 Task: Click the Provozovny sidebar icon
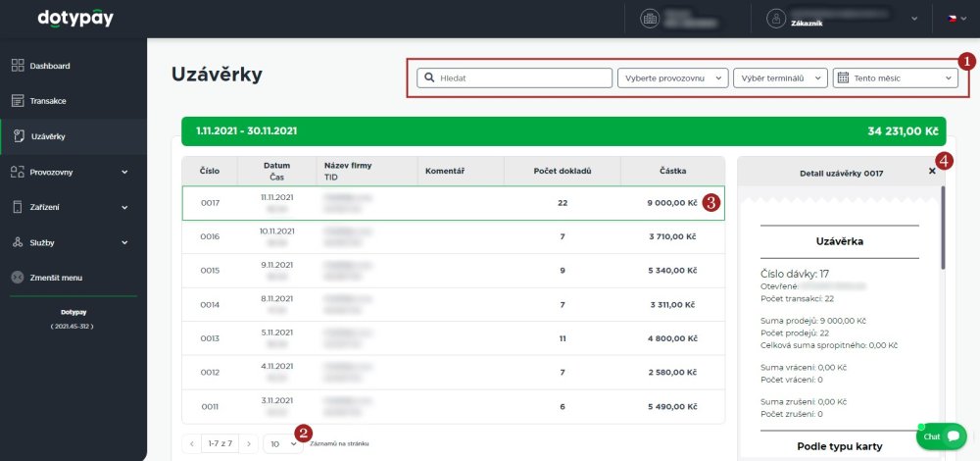click(18, 172)
